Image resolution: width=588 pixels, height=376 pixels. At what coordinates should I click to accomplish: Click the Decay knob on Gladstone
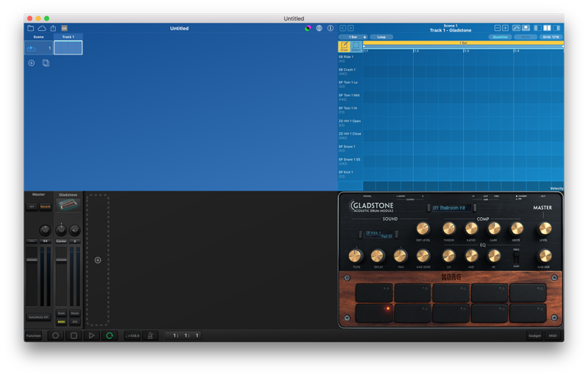coord(378,256)
